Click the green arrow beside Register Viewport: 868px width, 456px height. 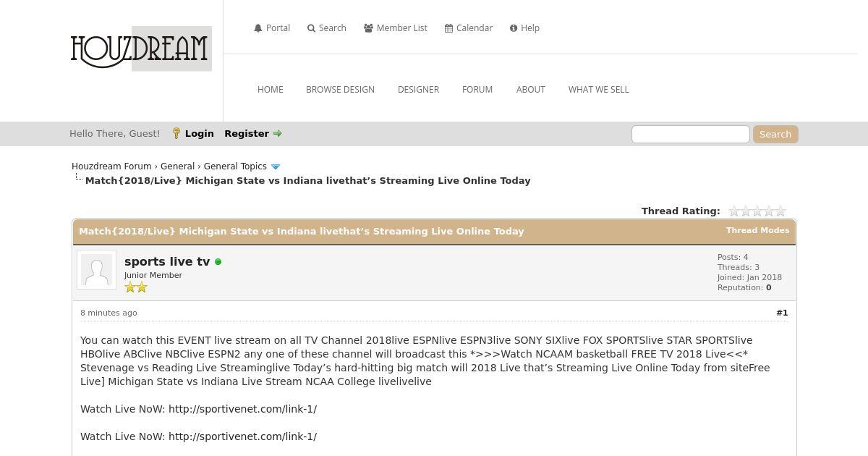(x=277, y=133)
